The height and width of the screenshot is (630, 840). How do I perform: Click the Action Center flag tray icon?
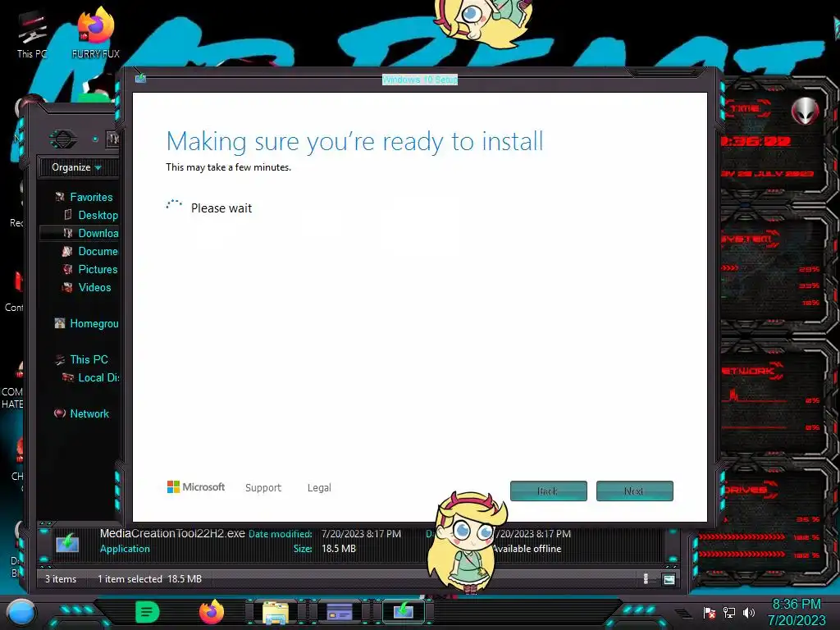(x=709, y=613)
